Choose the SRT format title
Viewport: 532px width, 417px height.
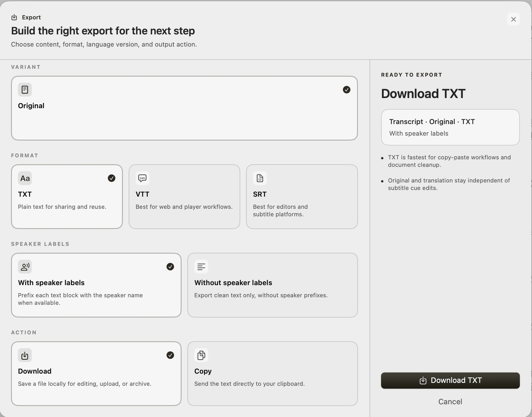260,194
